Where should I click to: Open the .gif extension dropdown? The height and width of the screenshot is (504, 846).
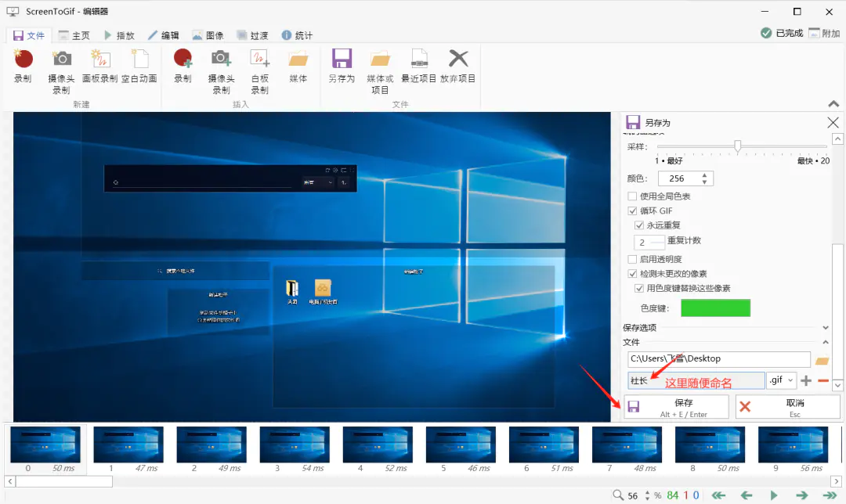[781, 380]
